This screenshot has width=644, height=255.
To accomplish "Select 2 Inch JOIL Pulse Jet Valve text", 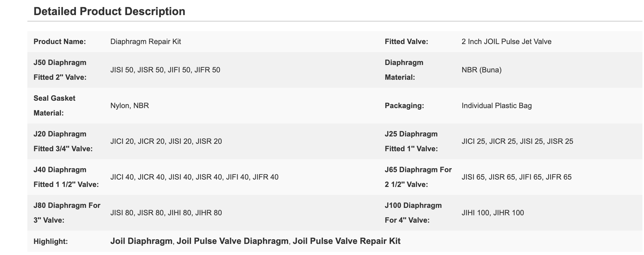I will click(506, 42).
